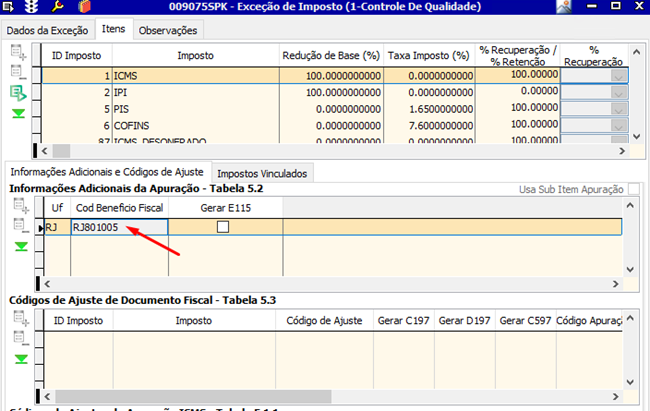Select the Informações Adicionais e Códigos de Ajuste tab

pyautogui.click(x=107, y=172)
